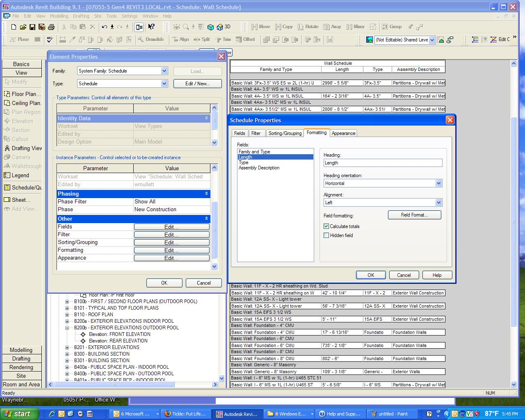Click the New file icon
This screenshot has height=420, width=525.
pos(14,27)
